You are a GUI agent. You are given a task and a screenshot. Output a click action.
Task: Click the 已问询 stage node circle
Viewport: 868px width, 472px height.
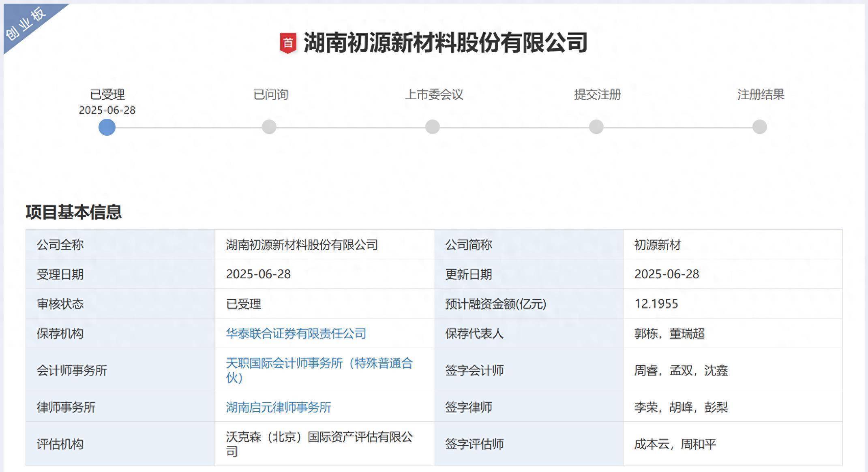pyautogui.click(x=270, y=127)
